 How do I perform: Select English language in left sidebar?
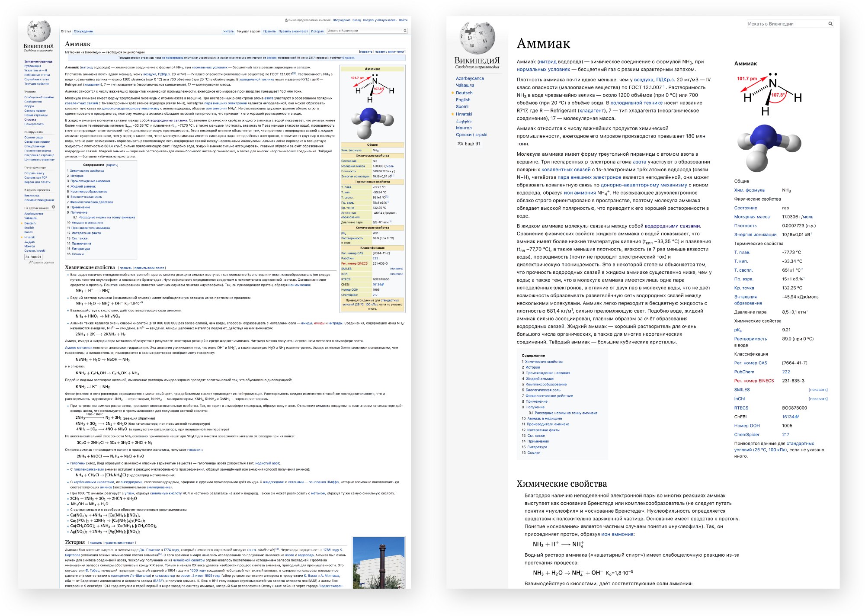(29, 228)
